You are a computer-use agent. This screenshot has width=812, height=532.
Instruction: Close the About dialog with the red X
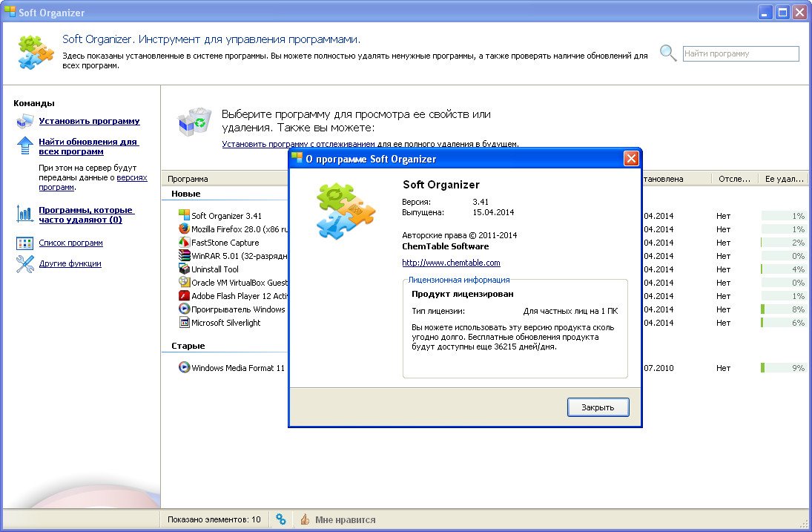tap(631, 159)
